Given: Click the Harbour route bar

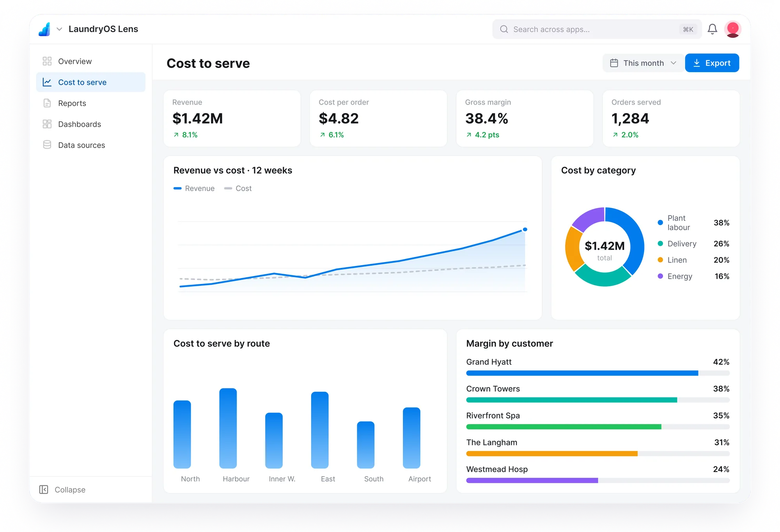Looking at the screenshot, I should click(228, 428).
